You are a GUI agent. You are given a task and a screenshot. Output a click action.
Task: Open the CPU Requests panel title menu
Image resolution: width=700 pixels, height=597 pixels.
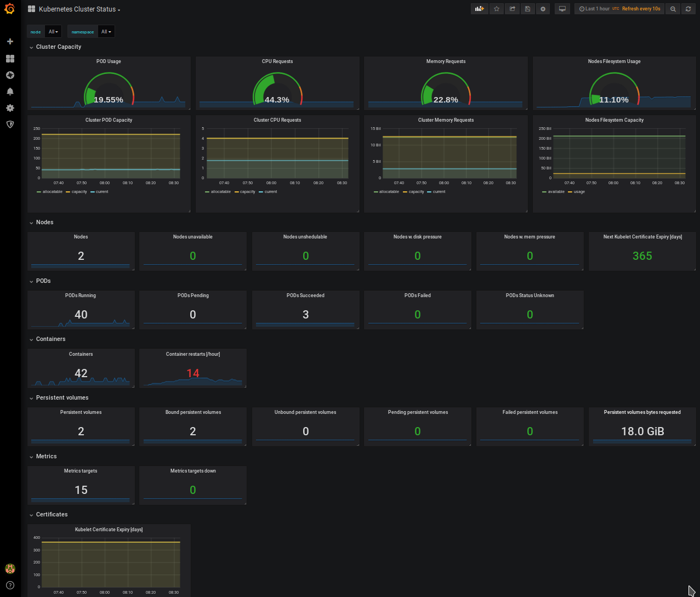(277, 61)
